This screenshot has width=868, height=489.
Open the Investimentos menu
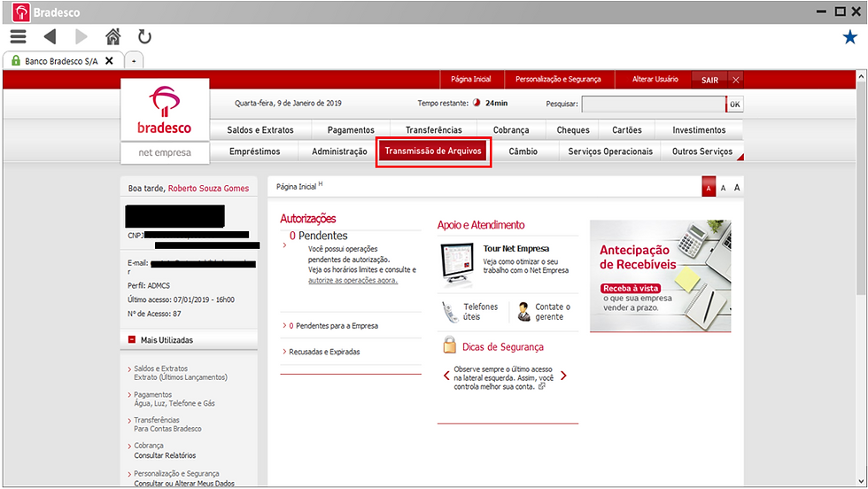(699, 129)
